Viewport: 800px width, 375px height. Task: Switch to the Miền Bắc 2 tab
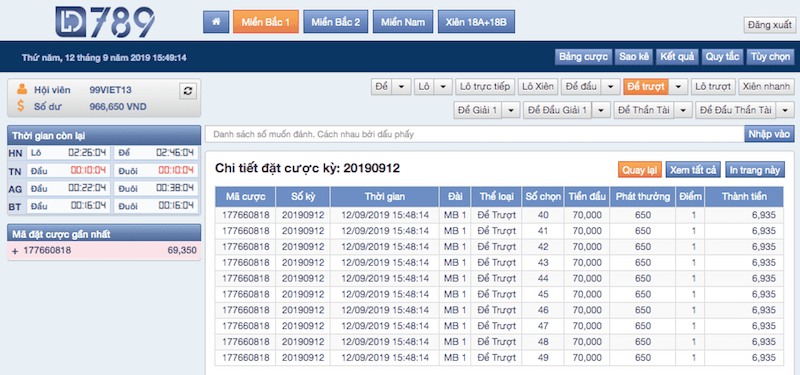coord(336,22)
